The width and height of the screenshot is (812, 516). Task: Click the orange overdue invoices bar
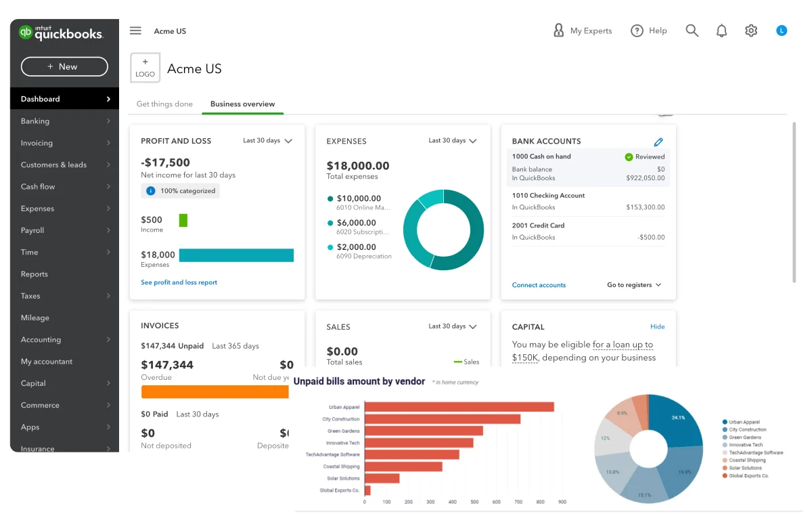click(215, 392)
